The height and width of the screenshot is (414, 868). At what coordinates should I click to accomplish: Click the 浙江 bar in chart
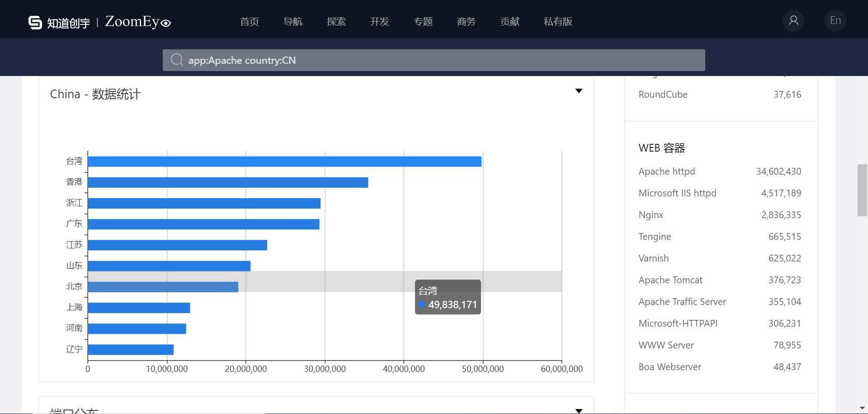click(x=204, y=203)
